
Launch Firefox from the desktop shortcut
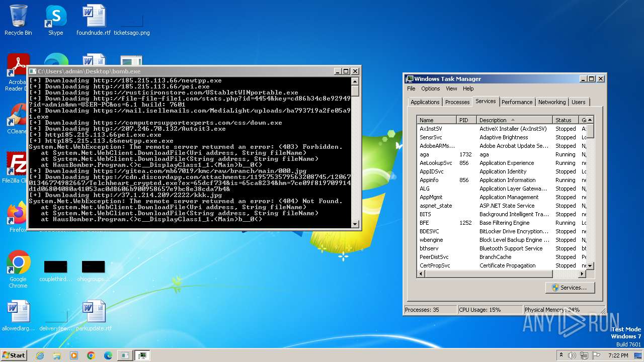pyautogui.click(x=18, y=217)
